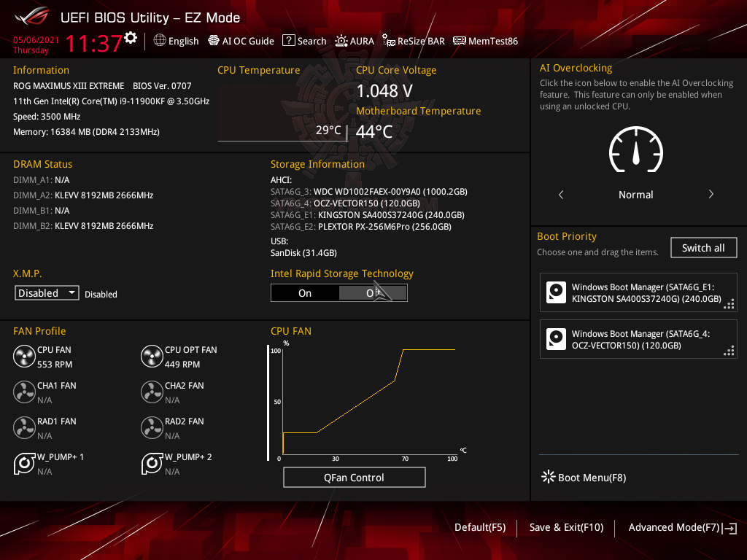747x560 pixels.
Task: Click the CHA2 FAN icon
Action: 152,392
